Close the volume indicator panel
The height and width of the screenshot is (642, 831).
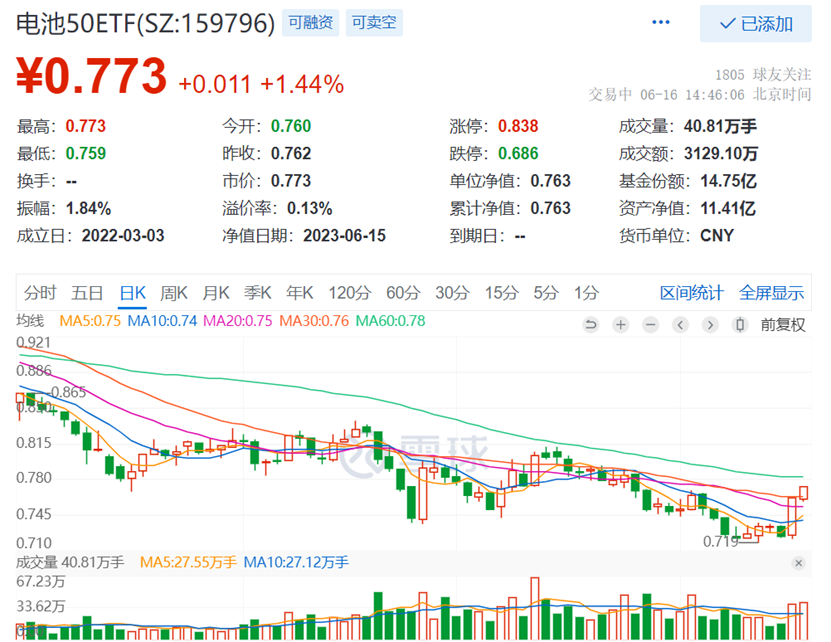click(x=799, y=563)
